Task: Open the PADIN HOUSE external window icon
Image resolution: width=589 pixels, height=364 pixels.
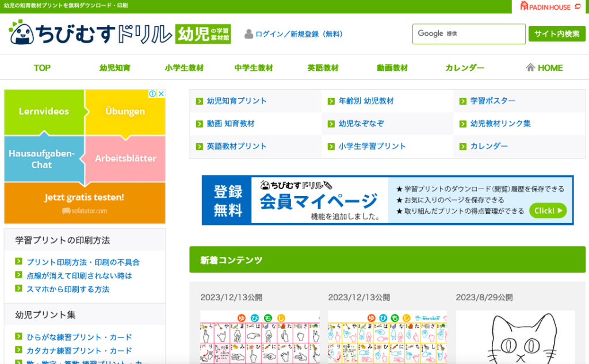Action: (577, 6)
